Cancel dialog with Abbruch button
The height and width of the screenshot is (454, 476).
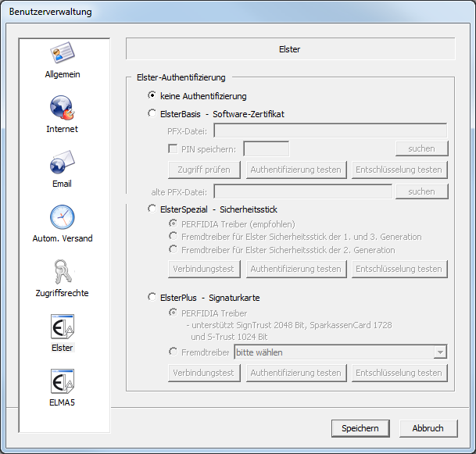428,428
